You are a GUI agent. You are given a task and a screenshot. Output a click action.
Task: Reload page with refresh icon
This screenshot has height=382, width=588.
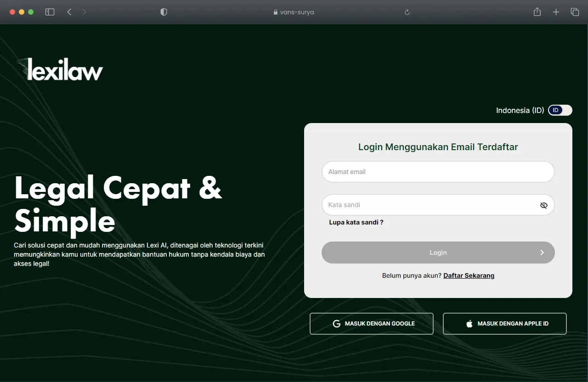pyautogui.click(x=407, y=12)
